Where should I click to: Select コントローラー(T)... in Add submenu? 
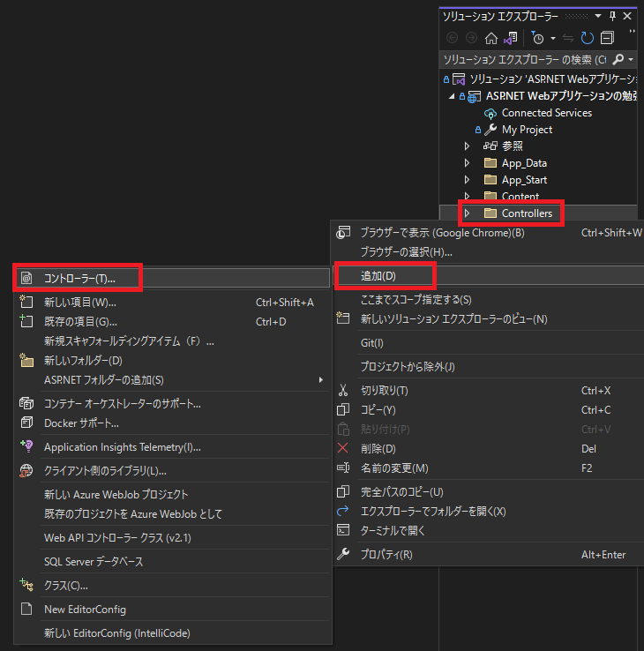172,278
